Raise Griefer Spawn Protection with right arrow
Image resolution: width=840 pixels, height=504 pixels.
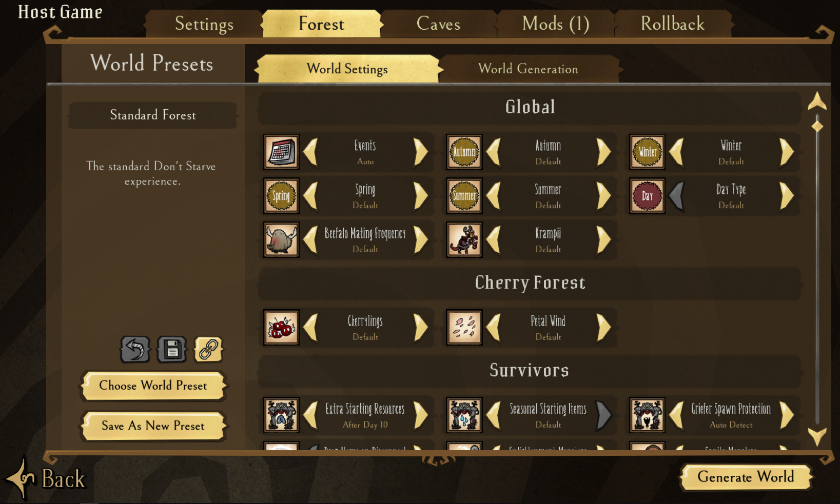787,415
